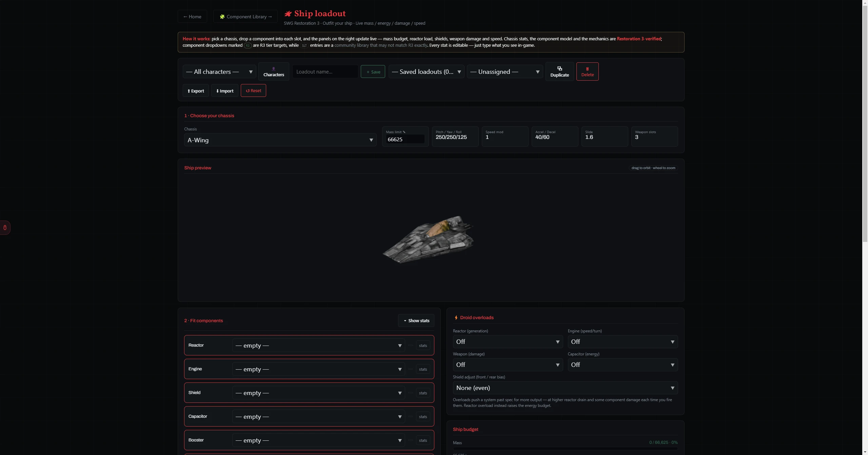Click the Pitch / Yaw / Roll value 250/250/125

click(451, 137)
